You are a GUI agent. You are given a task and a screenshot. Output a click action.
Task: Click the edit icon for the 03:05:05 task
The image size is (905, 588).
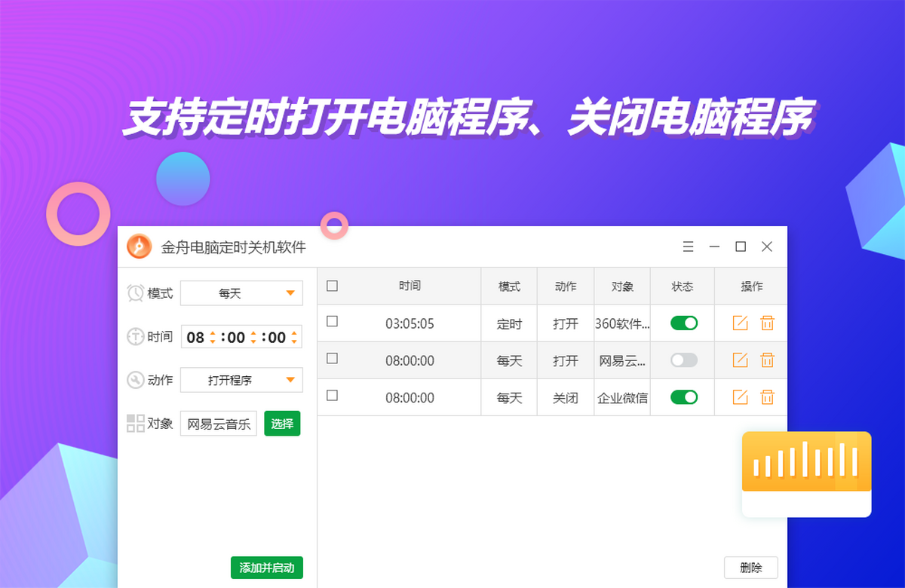point(740,323)
